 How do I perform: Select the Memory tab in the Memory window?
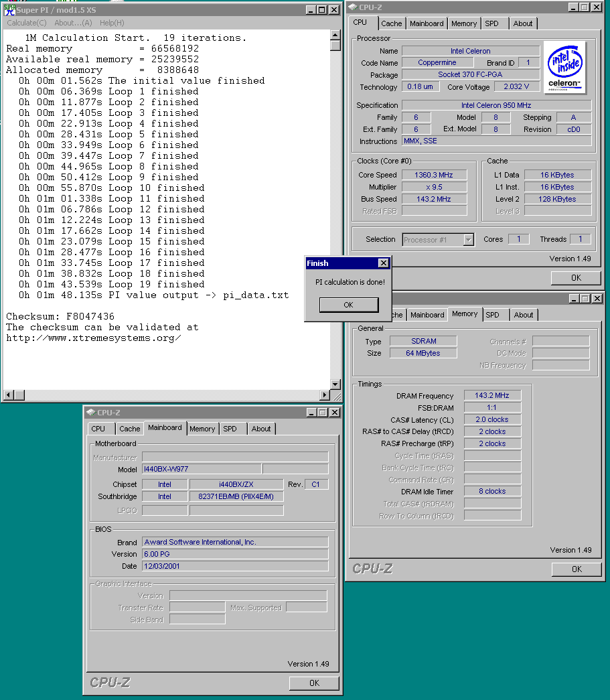(465, 314)
